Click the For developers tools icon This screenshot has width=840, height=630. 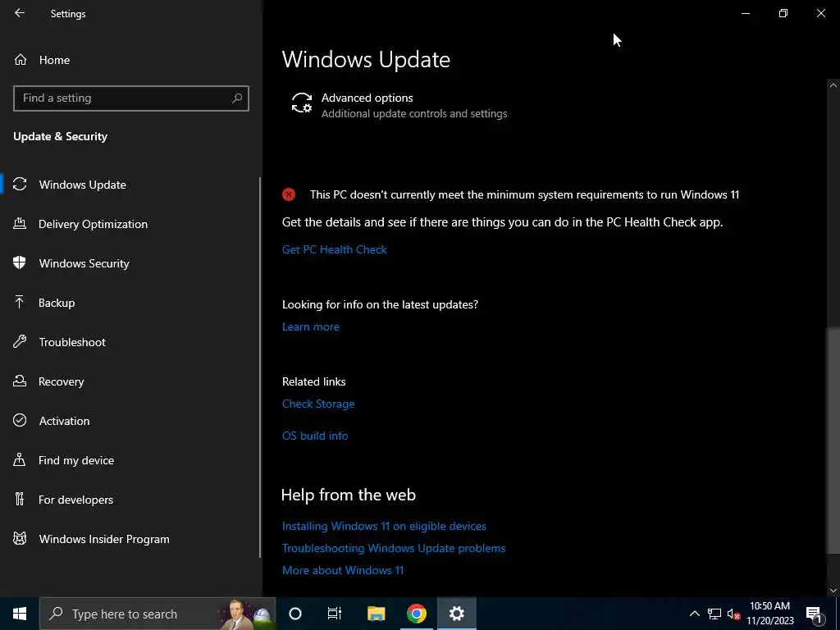20,500
